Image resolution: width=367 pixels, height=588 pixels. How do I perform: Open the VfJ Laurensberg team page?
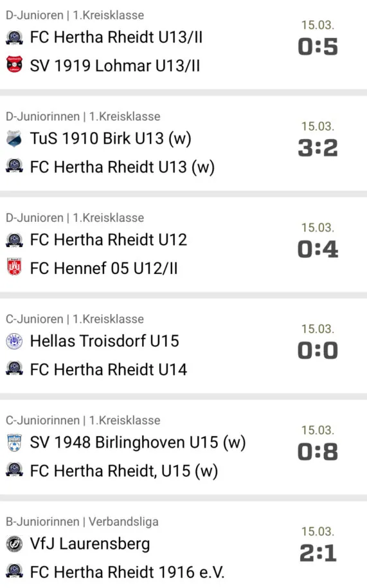point(90,544)
